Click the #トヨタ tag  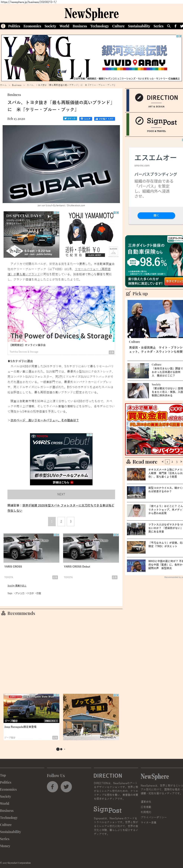(x=30, y=593)
